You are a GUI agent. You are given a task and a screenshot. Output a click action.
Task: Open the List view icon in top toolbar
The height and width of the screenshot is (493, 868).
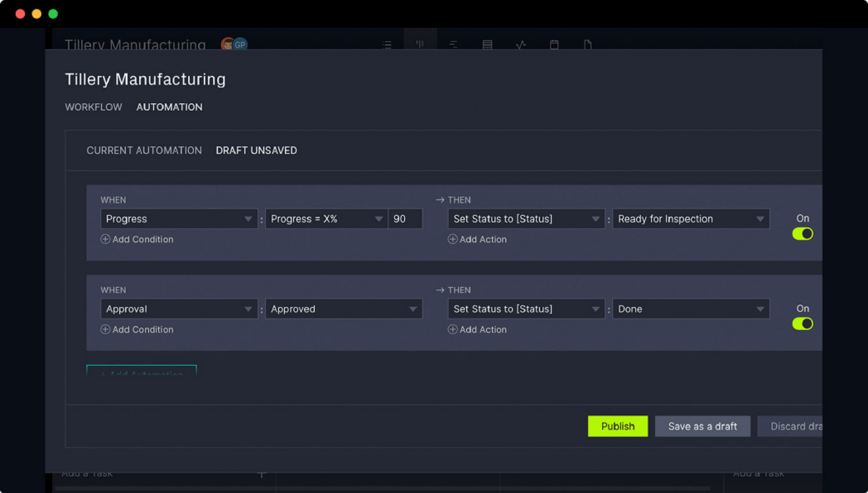[387, 45]
